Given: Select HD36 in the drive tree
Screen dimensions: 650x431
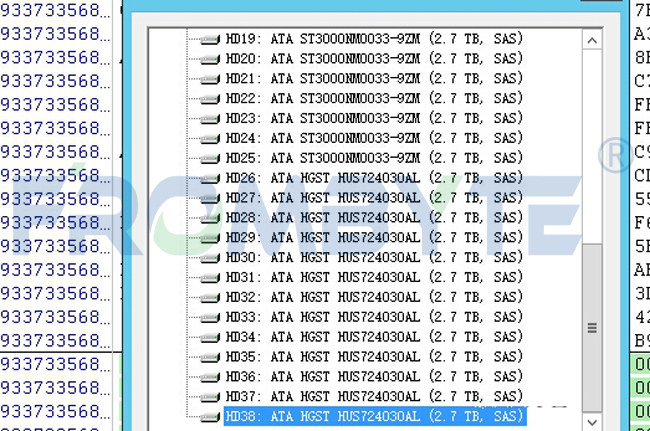Looking at the screenshot, I should [x=375, y=377].
